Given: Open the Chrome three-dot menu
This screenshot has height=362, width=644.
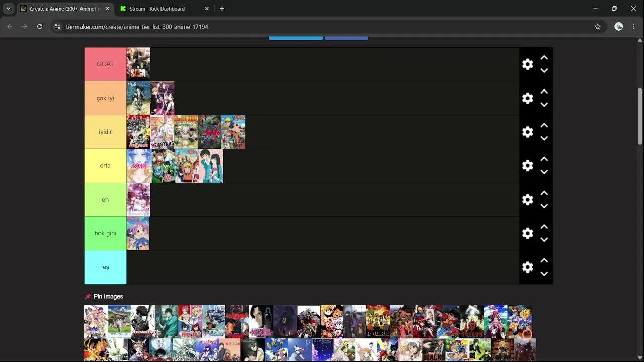Looking at the screenshot, I should [634, 27].
